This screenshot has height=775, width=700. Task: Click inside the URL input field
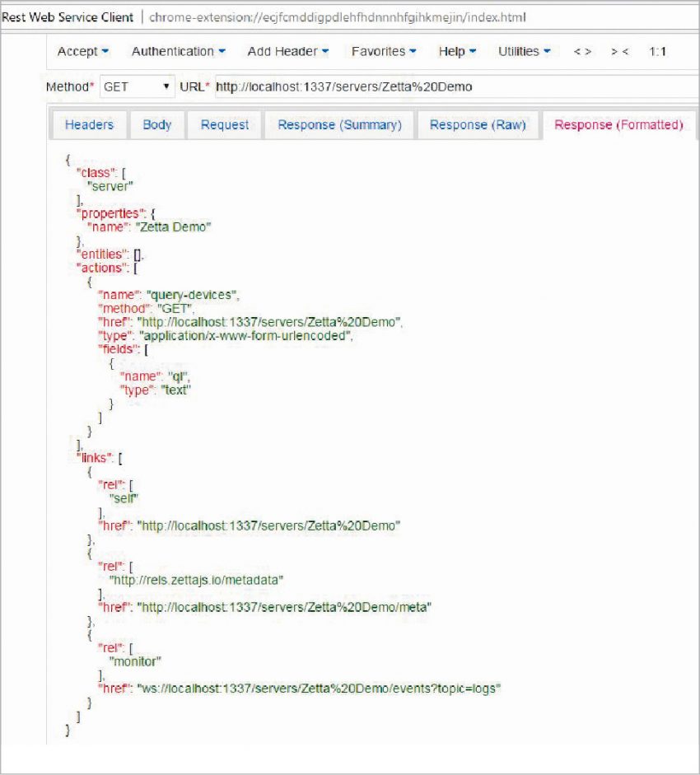(x=371, y=86)
